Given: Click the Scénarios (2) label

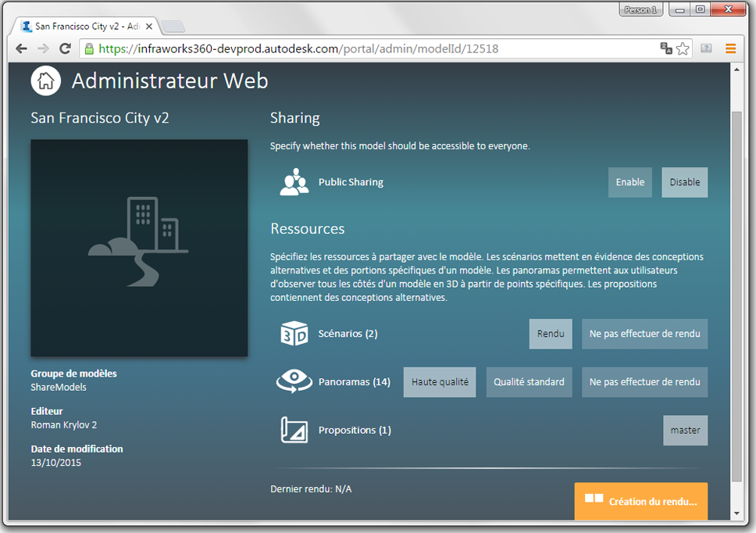Looking at the screenshot, I should click(348, 334).
